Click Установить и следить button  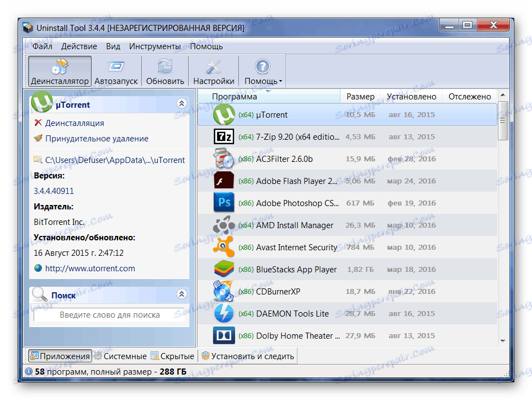pos(248,356)
